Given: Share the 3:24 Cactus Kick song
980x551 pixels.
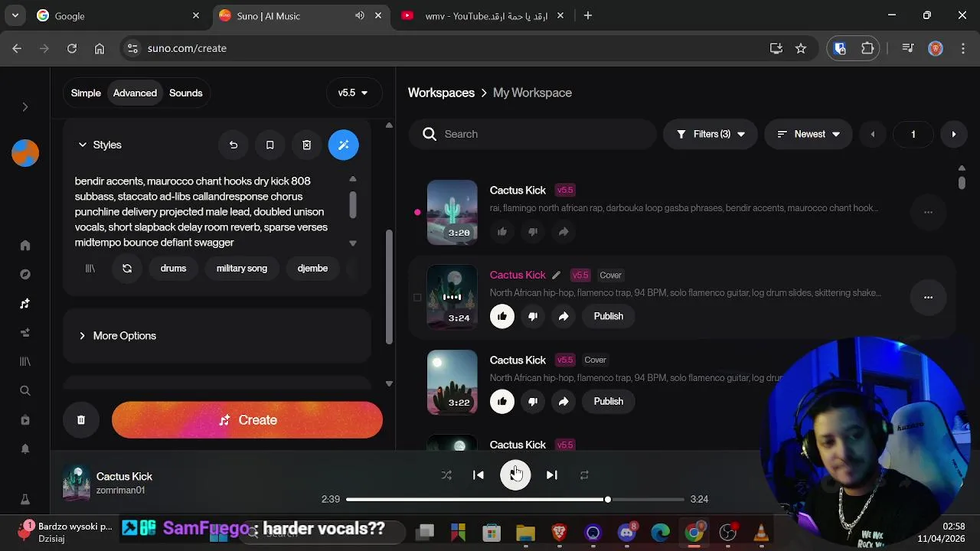Looking at the screenshot, I should (x=563, y=316).
